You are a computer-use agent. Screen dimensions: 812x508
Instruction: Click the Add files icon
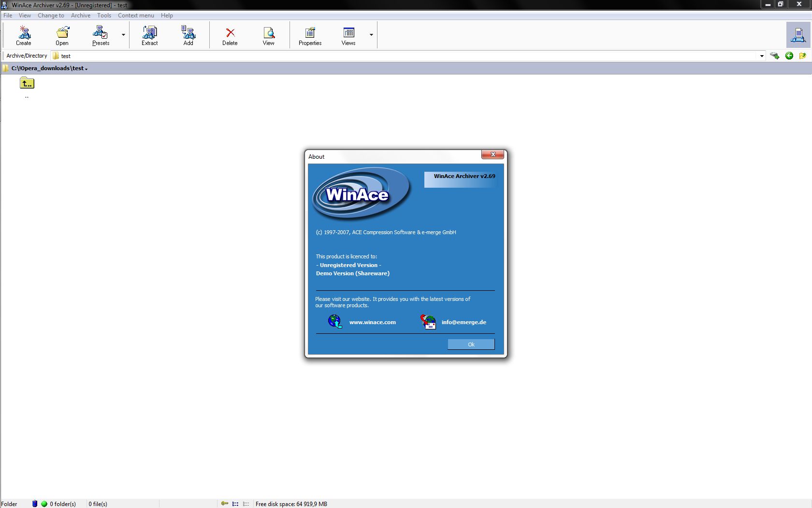click(x=188, y=35)
